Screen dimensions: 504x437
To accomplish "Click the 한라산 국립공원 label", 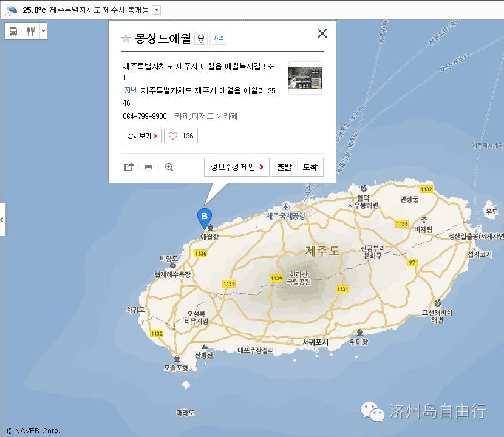I will (299, 278).
